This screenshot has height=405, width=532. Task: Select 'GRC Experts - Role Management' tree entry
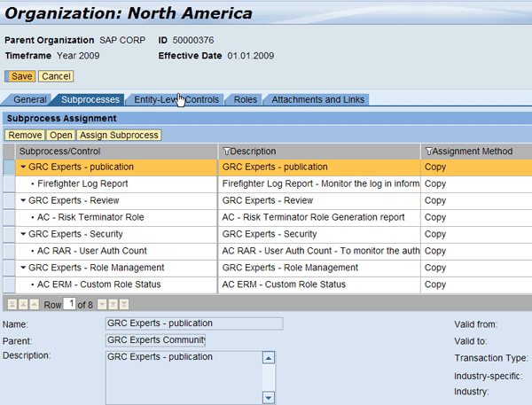97,268
